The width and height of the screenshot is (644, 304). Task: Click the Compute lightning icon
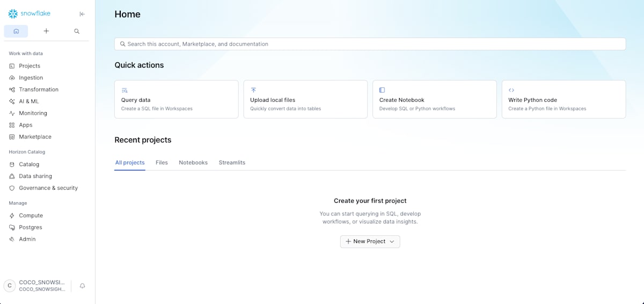coord(12,216)
